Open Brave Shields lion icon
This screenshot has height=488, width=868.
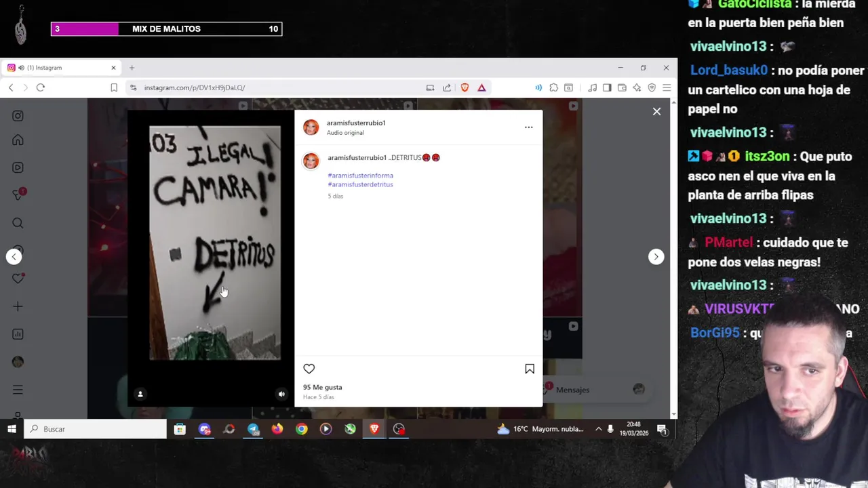click(x=465, y=87)
